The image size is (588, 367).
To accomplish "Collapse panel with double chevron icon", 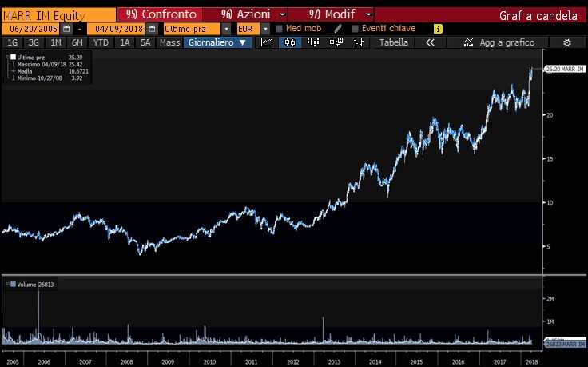I will tap(430, 42).
